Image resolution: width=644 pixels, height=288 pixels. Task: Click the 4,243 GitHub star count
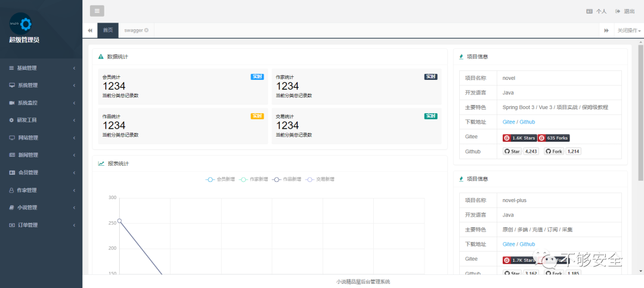[531, 151]
